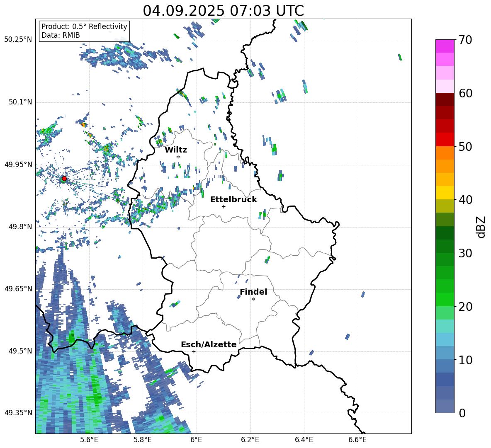
Task: Click the 50 tick on colorbar
Action: point(465,146)
